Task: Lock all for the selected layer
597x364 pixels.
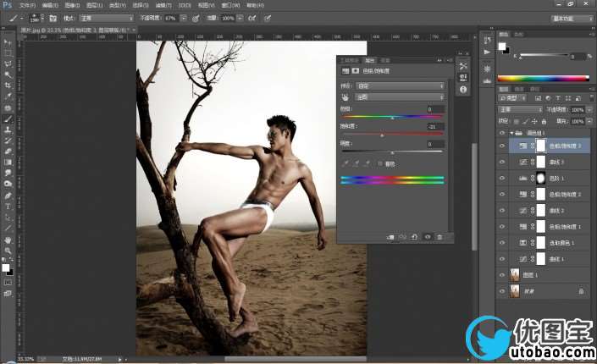Action: click(x=544, y=121)
